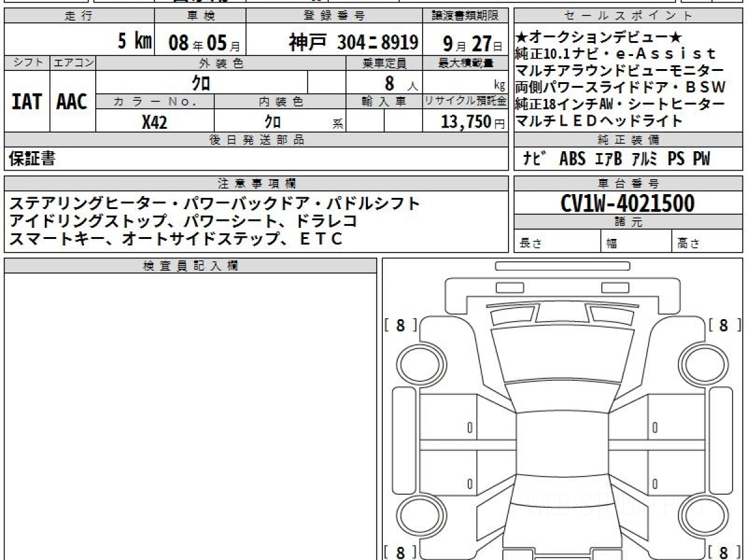747x560 pixels.
Task: Select seating capacity 8 人
Action: coord(402,82)
